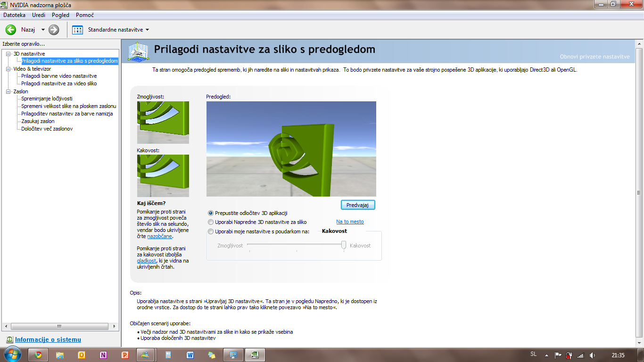Click the forward navigation arrow icon
This screenshot has width=644, height=362.
pos(54,30)
